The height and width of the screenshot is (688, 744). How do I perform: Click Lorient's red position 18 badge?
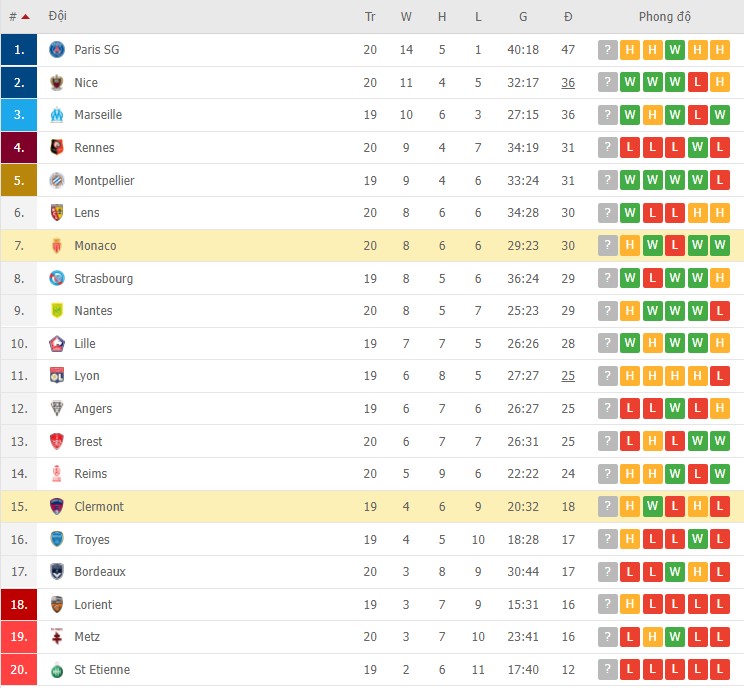[x=19, y=605]
